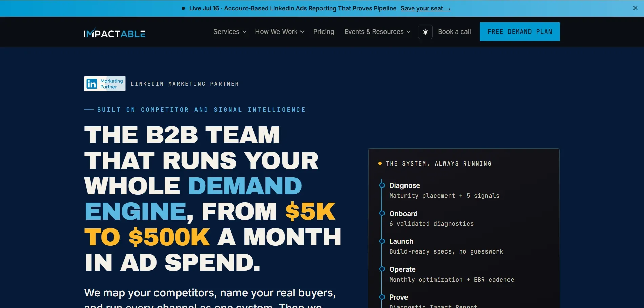Click "Maturity placement + 5 signals" text
The height and width of the screenshot is (308, 644).
coord(444,196)
